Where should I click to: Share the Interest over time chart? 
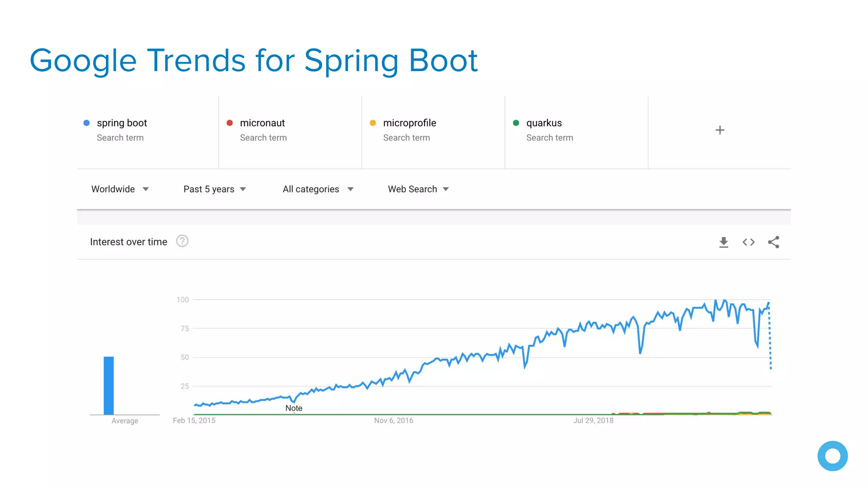point(773,242)
